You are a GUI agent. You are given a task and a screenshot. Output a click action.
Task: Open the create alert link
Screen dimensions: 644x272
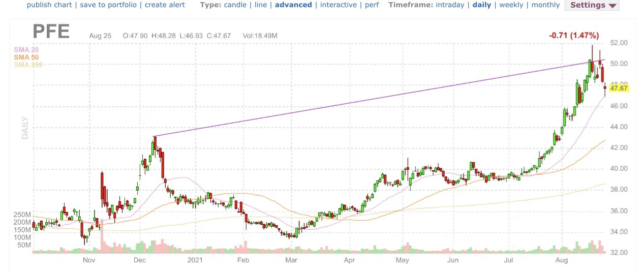(x=165, y=5)
